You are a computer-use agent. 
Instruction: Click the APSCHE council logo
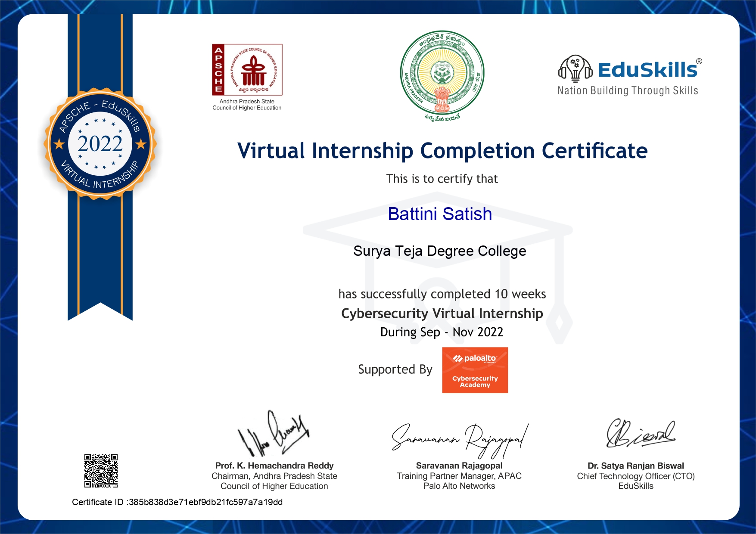(x=247, y=70)
